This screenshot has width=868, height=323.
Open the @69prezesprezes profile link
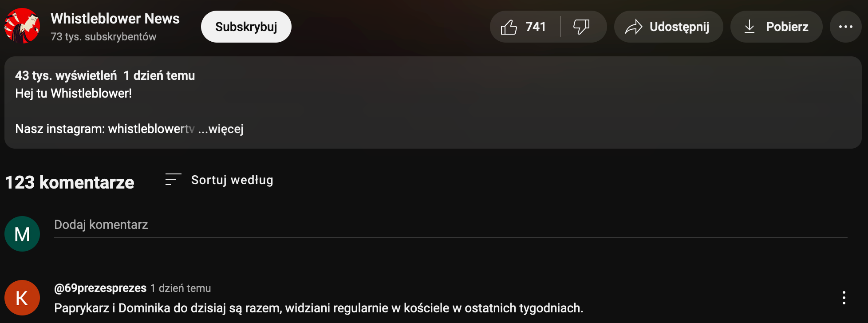tap(100, 288)
